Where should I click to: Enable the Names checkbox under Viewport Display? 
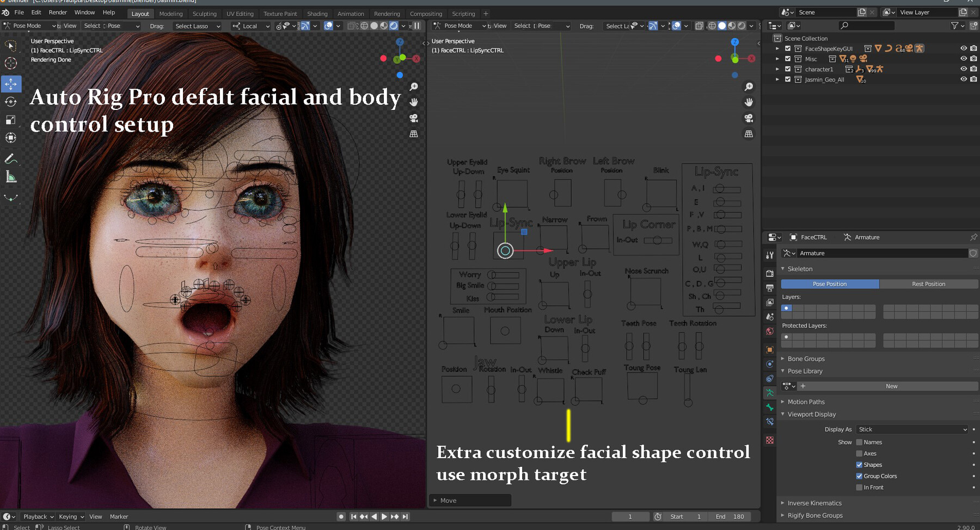tap(859, 442)
